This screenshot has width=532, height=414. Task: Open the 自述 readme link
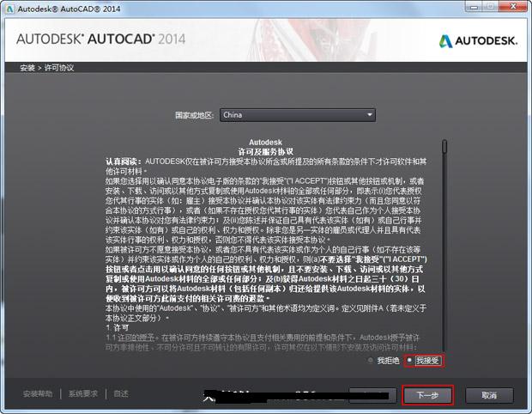(x=121, y=393)
